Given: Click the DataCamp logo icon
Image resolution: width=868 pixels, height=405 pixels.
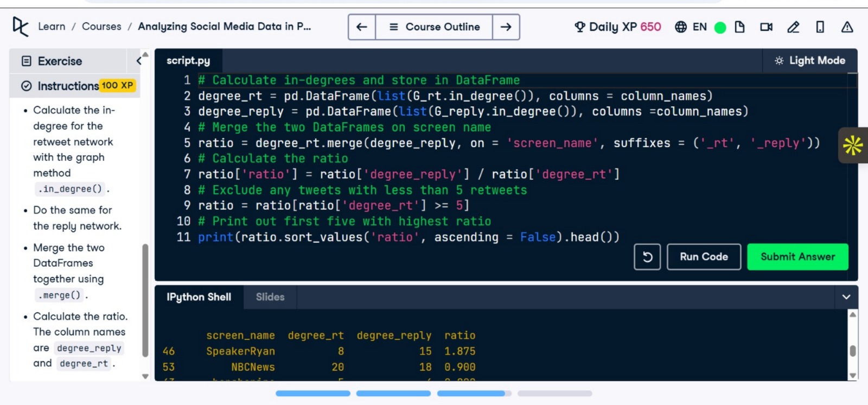Looking at the screenshot, I should tap(21, 27).
